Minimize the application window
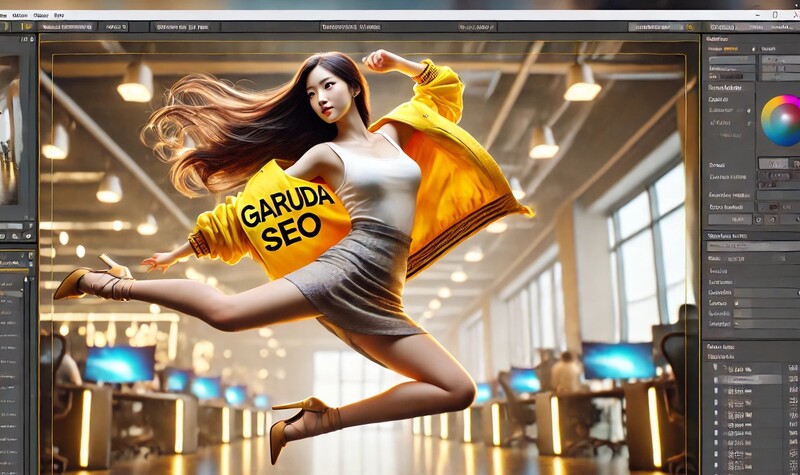 [x=756, y=15]
